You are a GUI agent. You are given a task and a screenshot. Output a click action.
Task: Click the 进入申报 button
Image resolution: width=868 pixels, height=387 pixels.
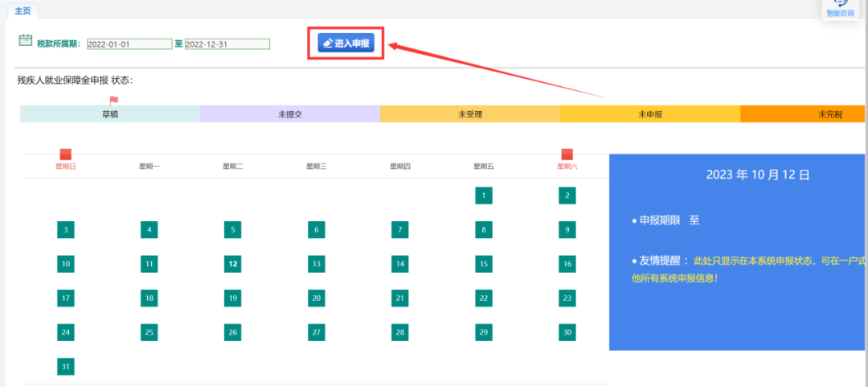[x=346, y=43]
